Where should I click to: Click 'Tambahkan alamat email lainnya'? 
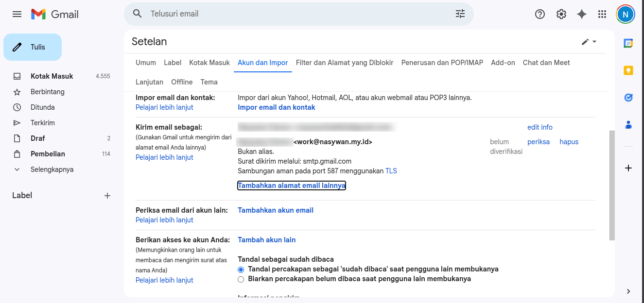tap(291, 185)
